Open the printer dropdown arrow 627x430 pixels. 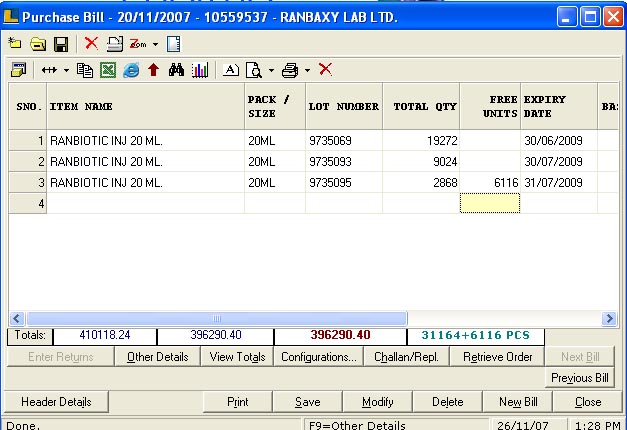pos(307,70)
